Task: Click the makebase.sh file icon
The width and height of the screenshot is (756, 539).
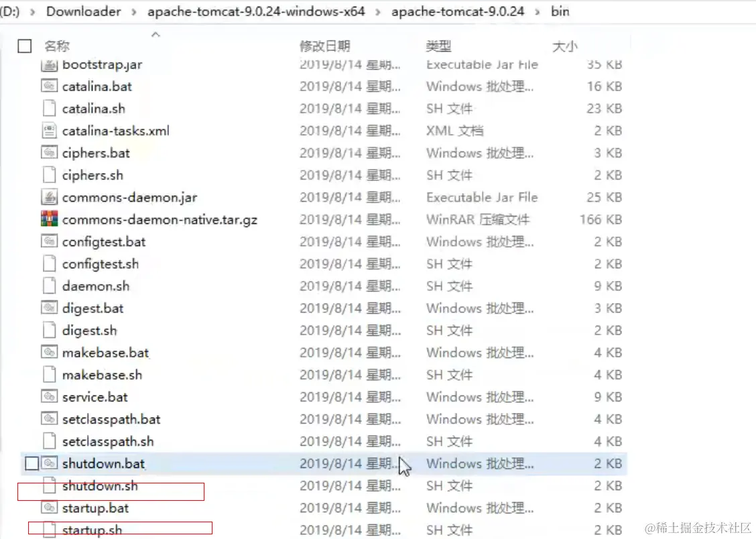Action: pos(49,374)
